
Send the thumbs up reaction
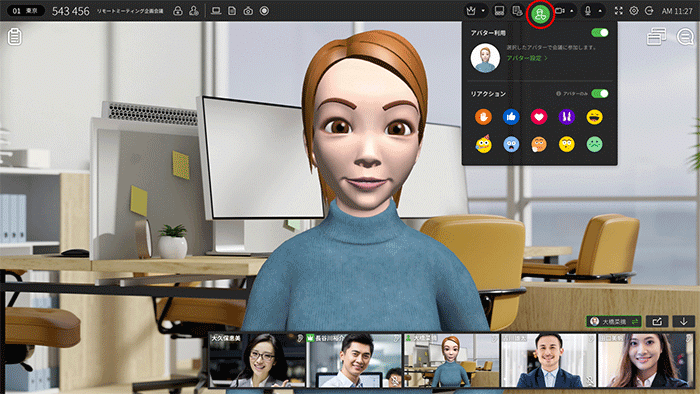[x=511, y=117]
